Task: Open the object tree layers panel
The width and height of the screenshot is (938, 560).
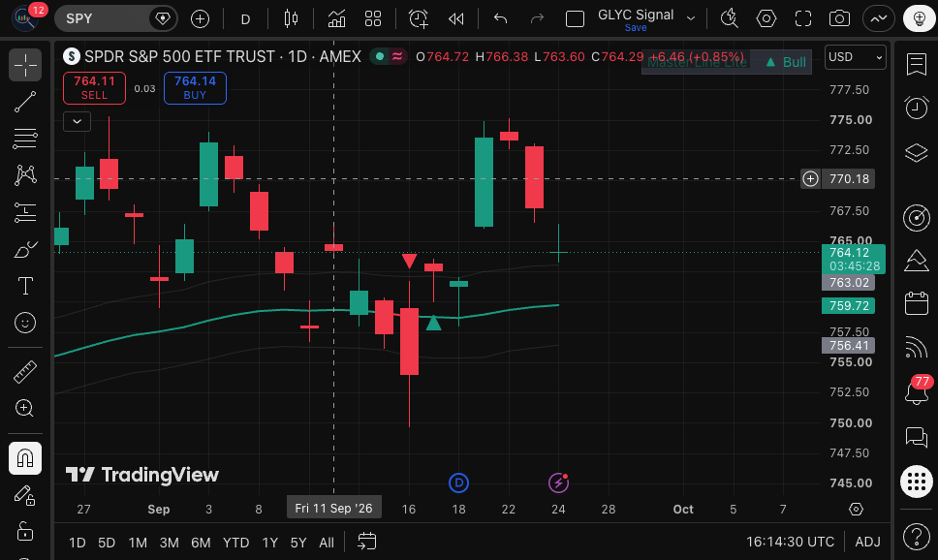Action: [917, 152]
